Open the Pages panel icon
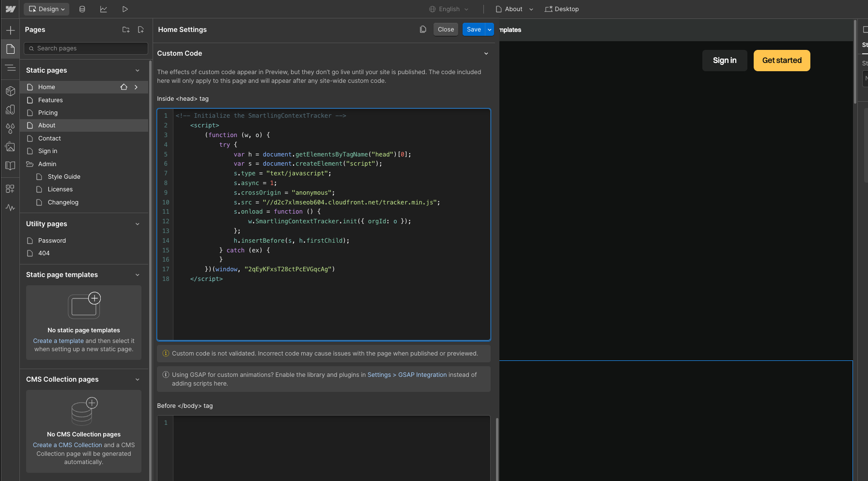The image size is (868, 481). [x=10, y=49]
